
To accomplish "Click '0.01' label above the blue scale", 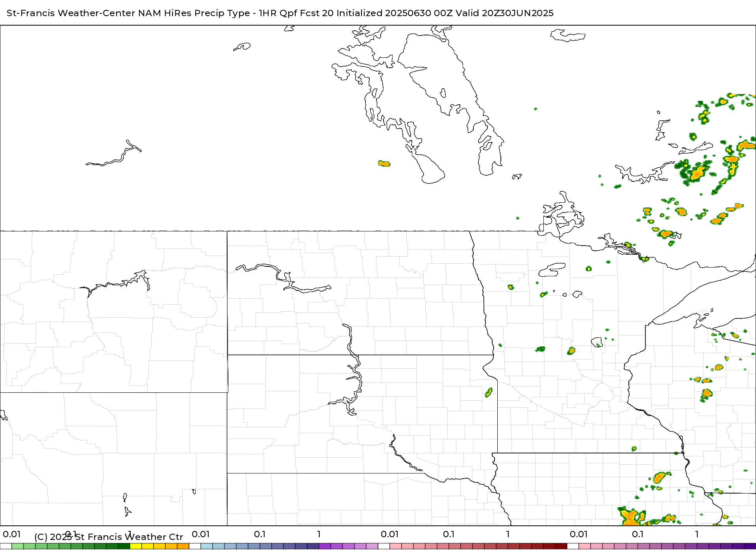I will 201,534.
